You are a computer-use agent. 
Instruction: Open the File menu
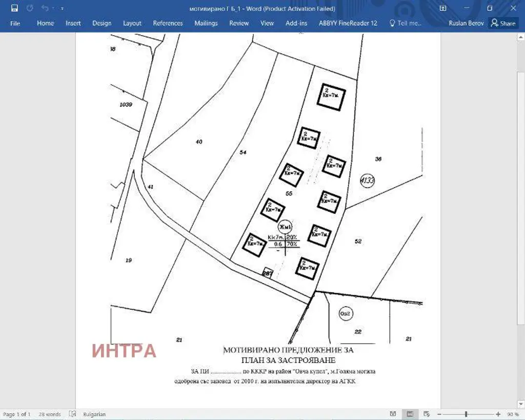click(15, 23)
